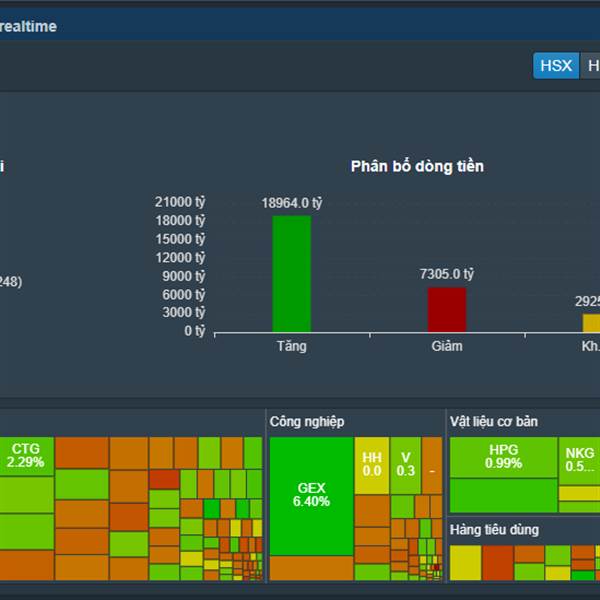Open the HPG 0.99% treemap tile
The height and width of the screenshot is (600, 600).
[x=503, y=457]
